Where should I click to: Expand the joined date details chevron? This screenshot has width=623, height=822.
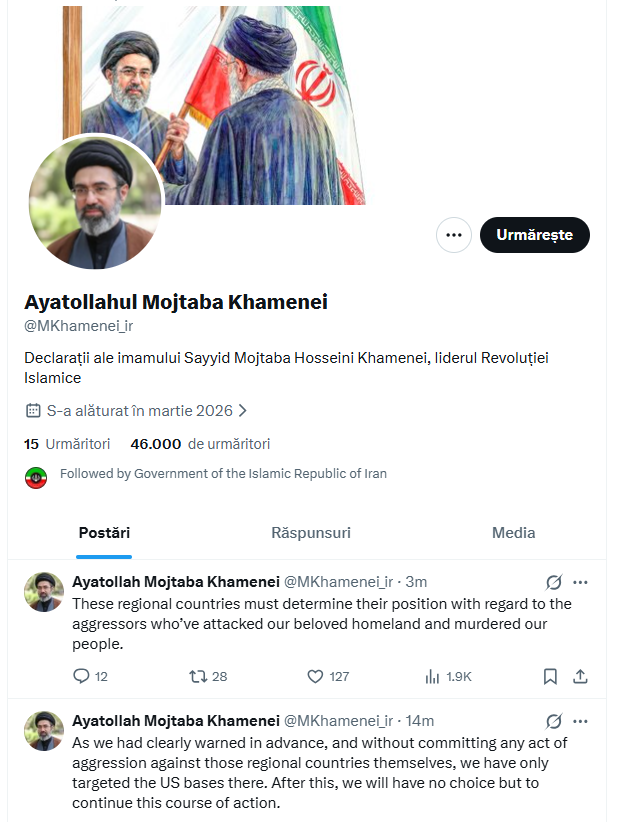pyautogui.click(x=243, y=410)
